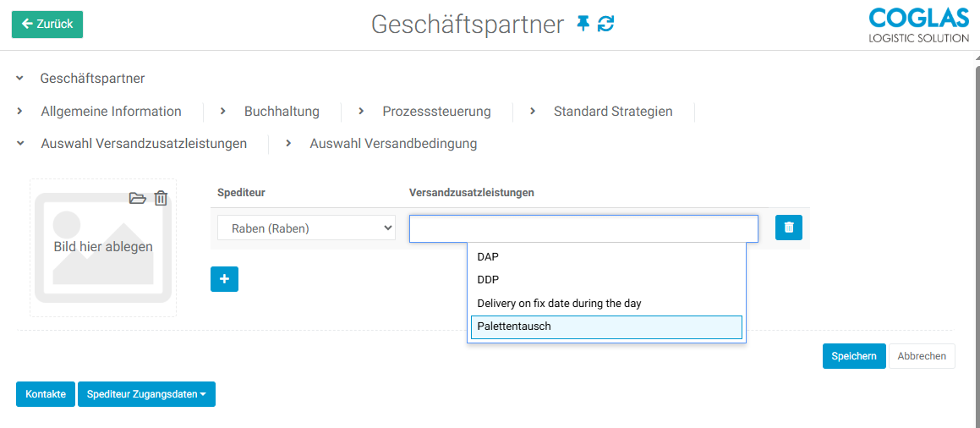Open the image folder browse icon
The height and width of the screenshot is (428, 980).
point(137,199)
